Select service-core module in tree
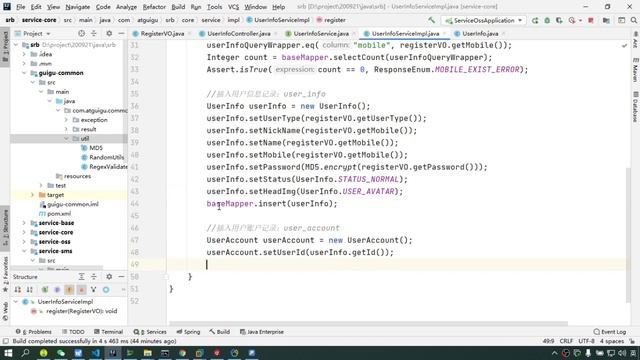Screen dimensions: 640x360 pyautogui.click(x=56, y=233)
